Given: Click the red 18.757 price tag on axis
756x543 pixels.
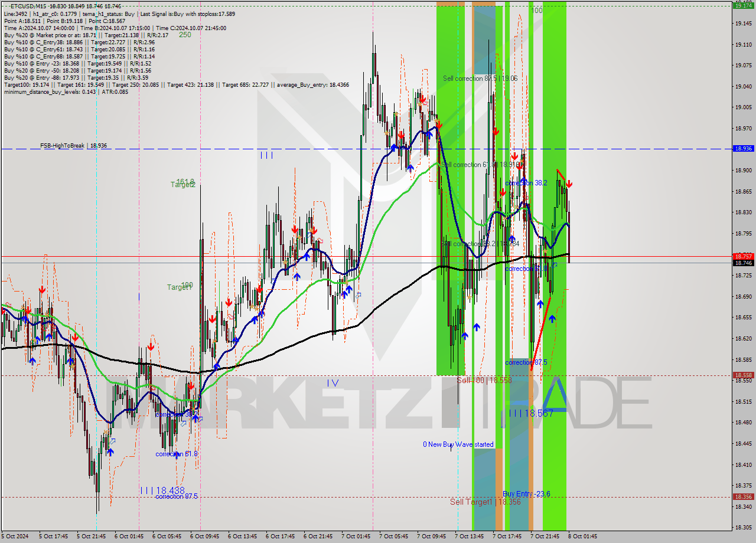Looking at the screenshot, I should coord(743,257).
